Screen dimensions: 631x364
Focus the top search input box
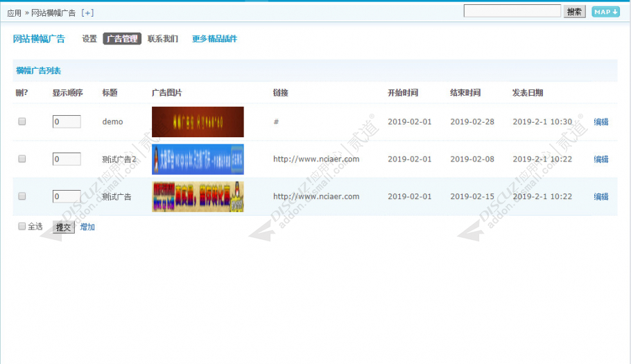pyautogui.click(x=512, y=11)
